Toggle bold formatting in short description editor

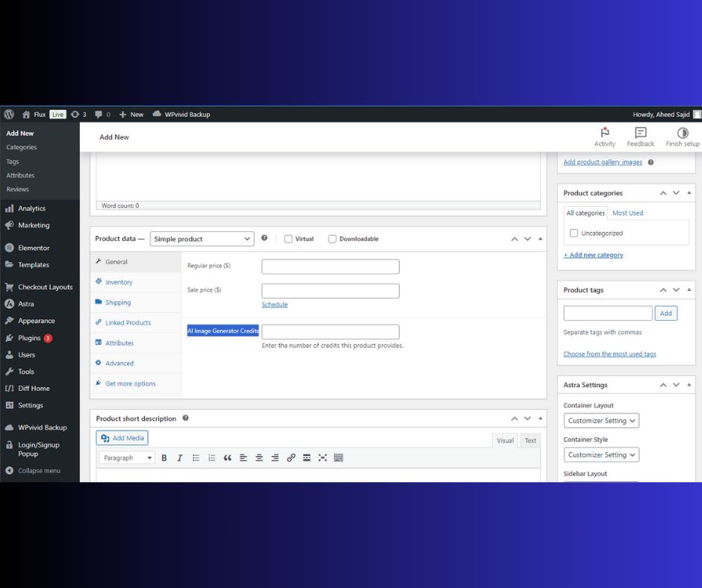164,458
